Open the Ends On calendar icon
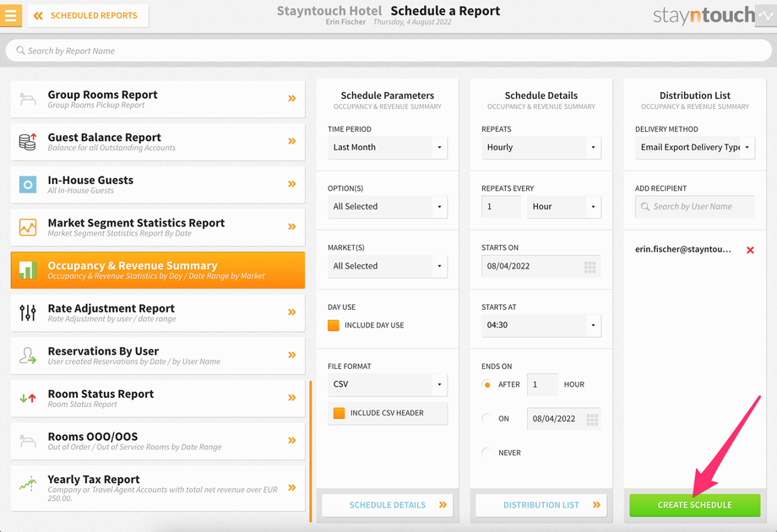This screenshot has height=532, width=777. pyautogui.click(x=592, y=420)
